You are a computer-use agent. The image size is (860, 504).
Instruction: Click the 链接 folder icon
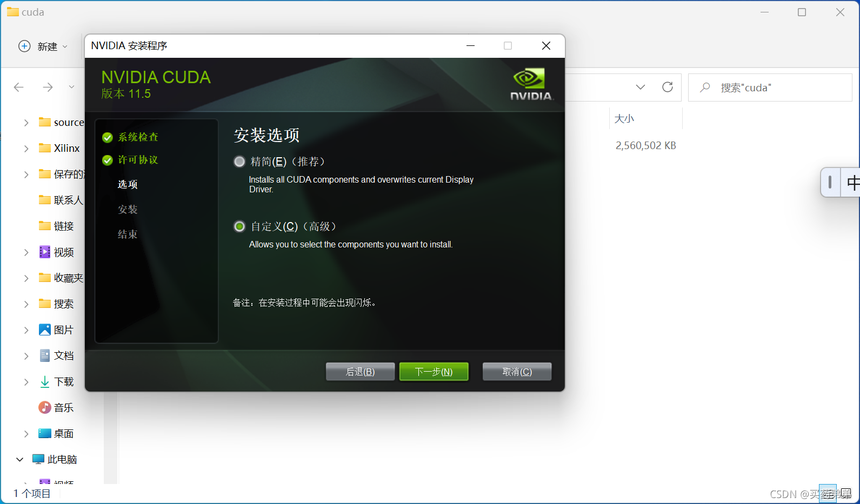click(45, 226)
